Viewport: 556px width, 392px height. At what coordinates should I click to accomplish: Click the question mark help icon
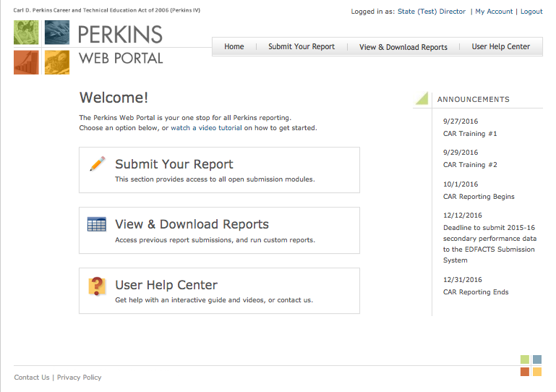[x=97, y=286]
